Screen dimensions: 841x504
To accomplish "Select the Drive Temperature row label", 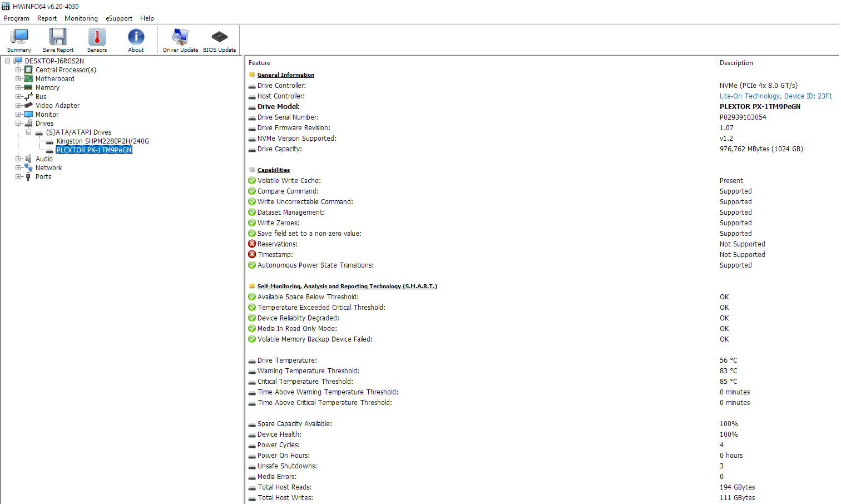I will 287,360.
